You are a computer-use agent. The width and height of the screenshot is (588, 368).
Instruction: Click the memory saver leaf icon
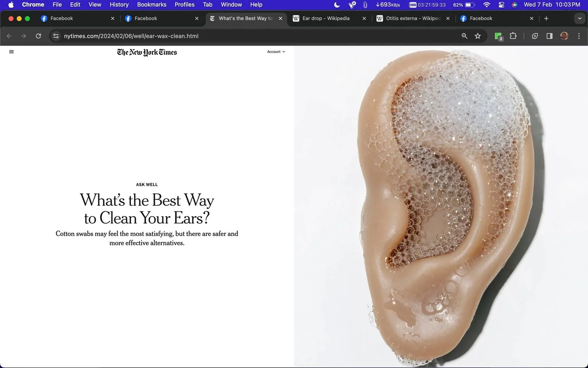click(535, 36)
